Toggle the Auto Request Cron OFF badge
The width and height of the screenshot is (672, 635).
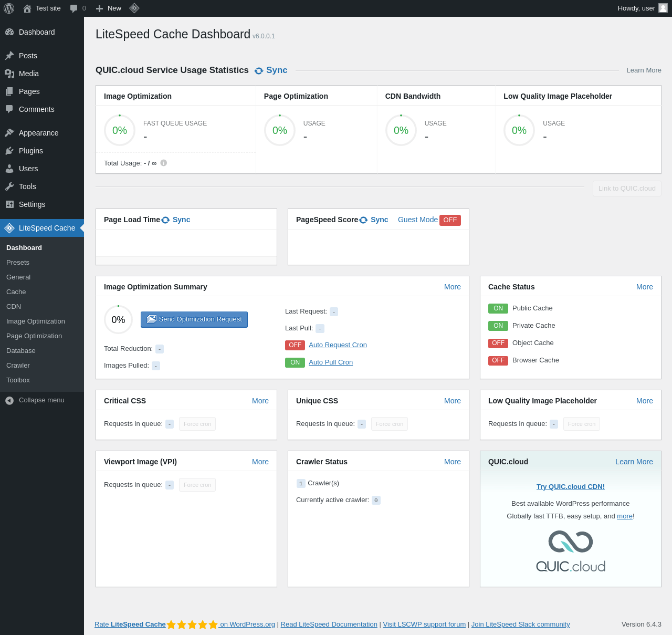(x=295, y=345)
